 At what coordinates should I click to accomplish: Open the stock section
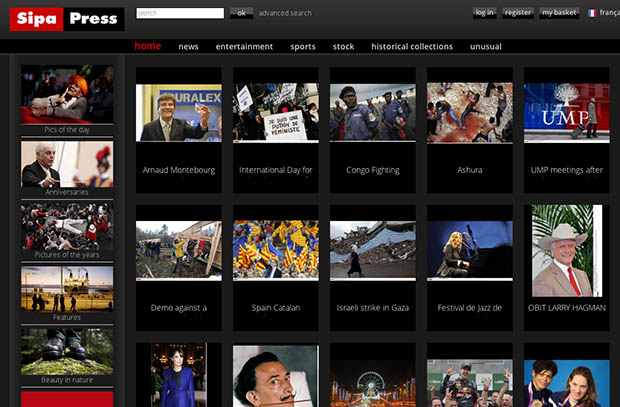tap(343, 47)
